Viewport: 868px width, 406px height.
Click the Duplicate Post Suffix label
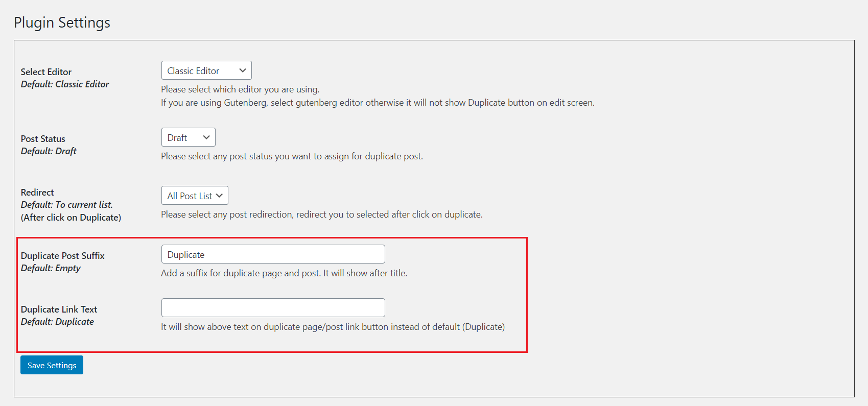click(63, 256)
